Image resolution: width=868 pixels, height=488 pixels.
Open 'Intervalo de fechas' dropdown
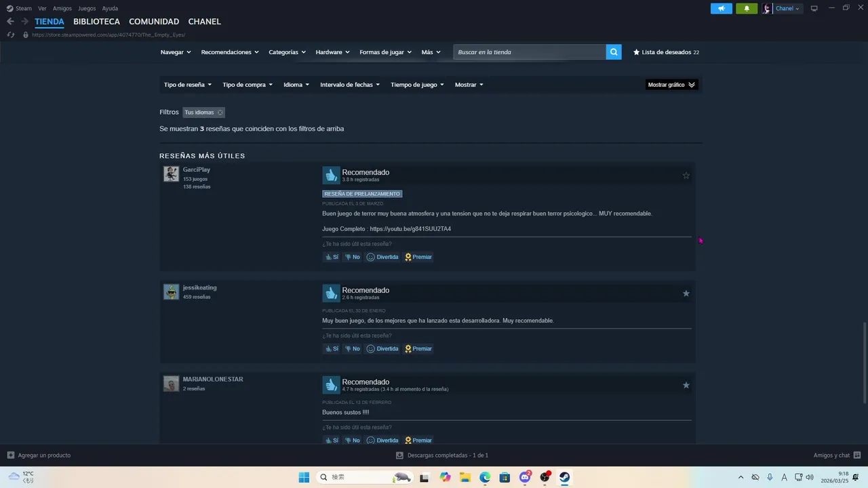click(x=350, y=85)
